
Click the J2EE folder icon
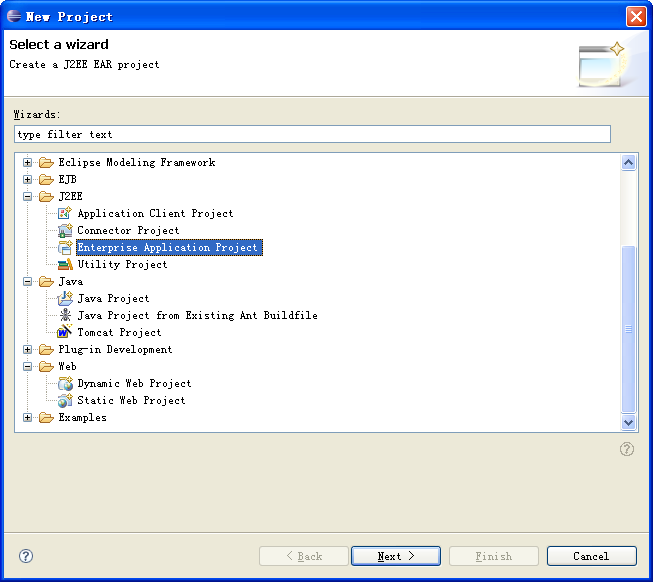(46, 196)
